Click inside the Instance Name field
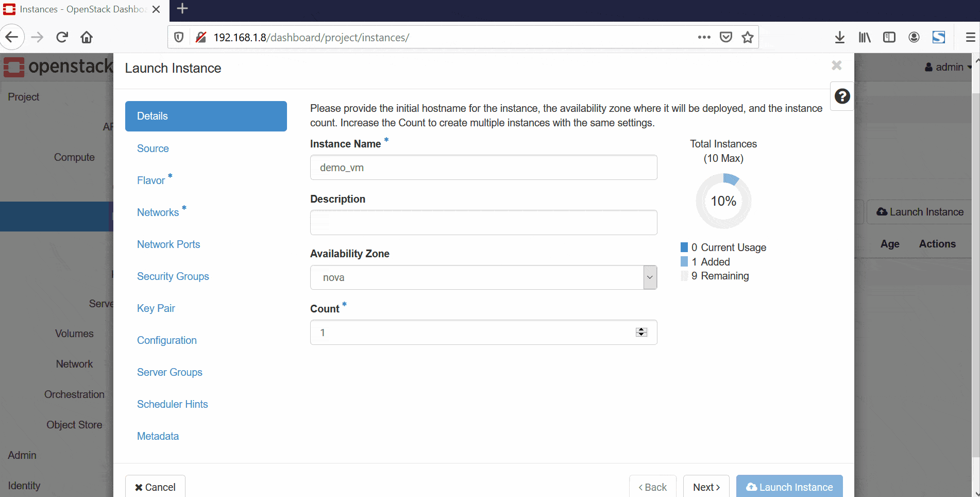 coord(483,167)
